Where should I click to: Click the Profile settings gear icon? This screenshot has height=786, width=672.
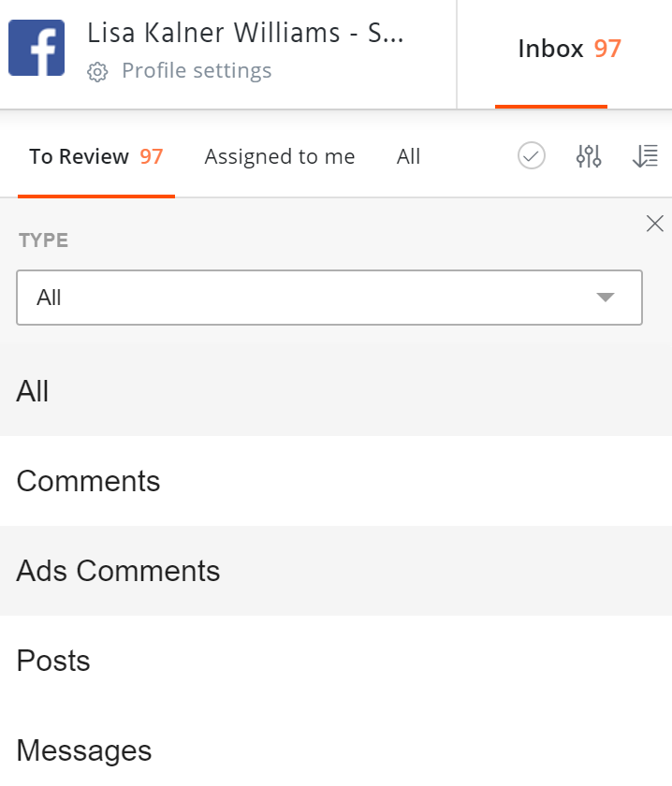tap(97, 72)
